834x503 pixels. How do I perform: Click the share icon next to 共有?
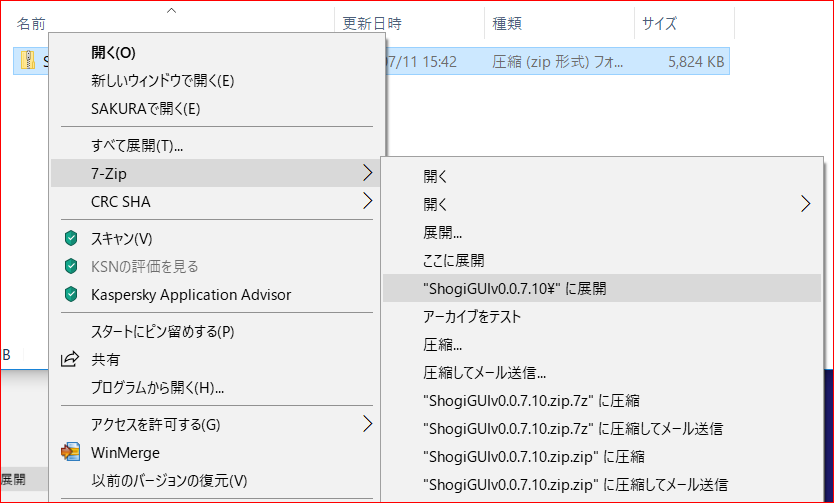(x=70, y=359)
